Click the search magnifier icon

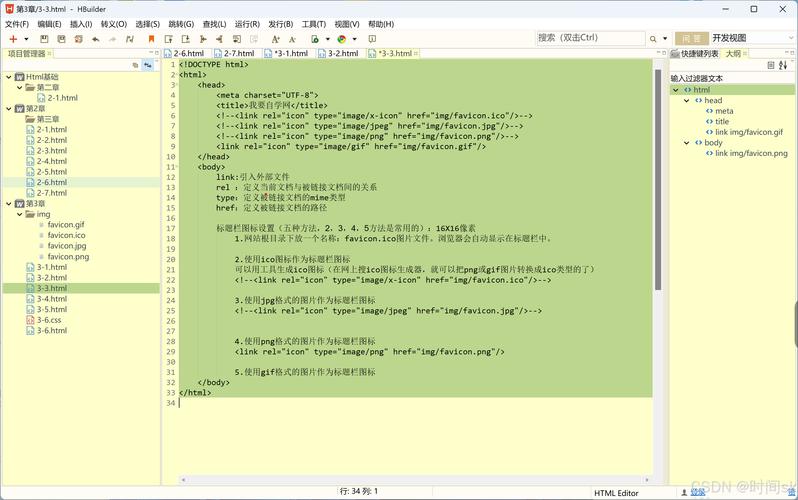[x=652, y=38]
